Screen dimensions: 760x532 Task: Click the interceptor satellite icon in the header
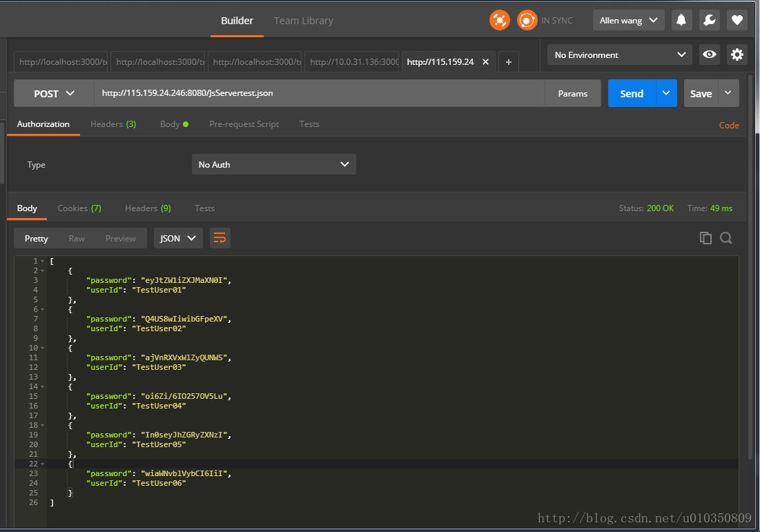pos(499,20)
